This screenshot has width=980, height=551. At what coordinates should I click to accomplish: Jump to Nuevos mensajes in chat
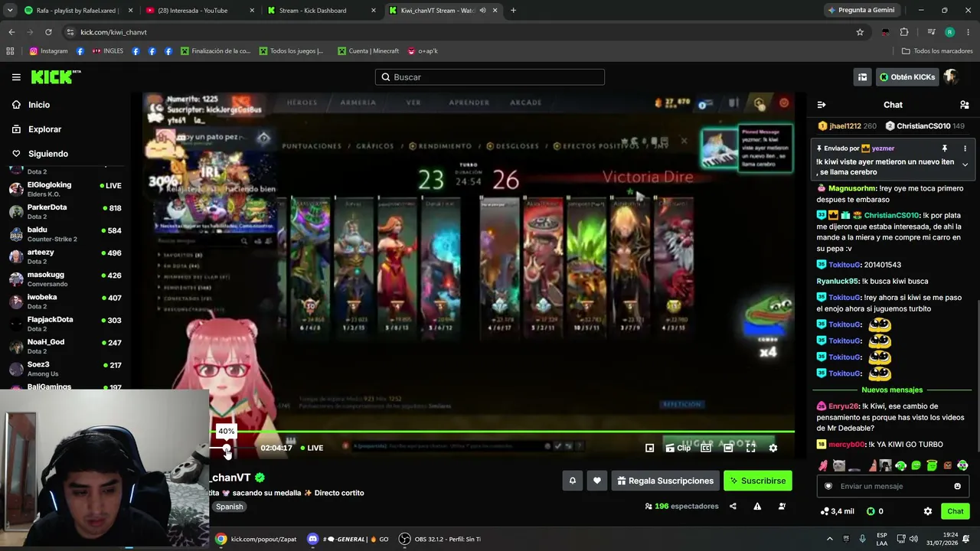pos(892,390)
